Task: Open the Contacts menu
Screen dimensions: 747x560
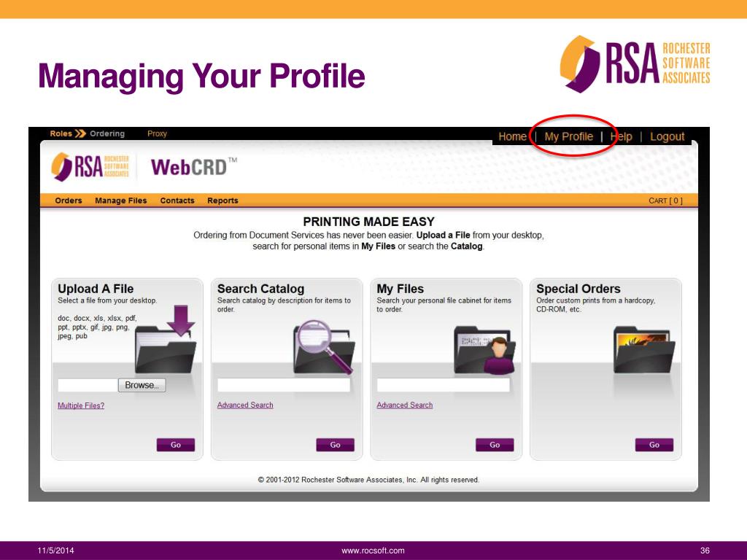Action: point(177,201)
